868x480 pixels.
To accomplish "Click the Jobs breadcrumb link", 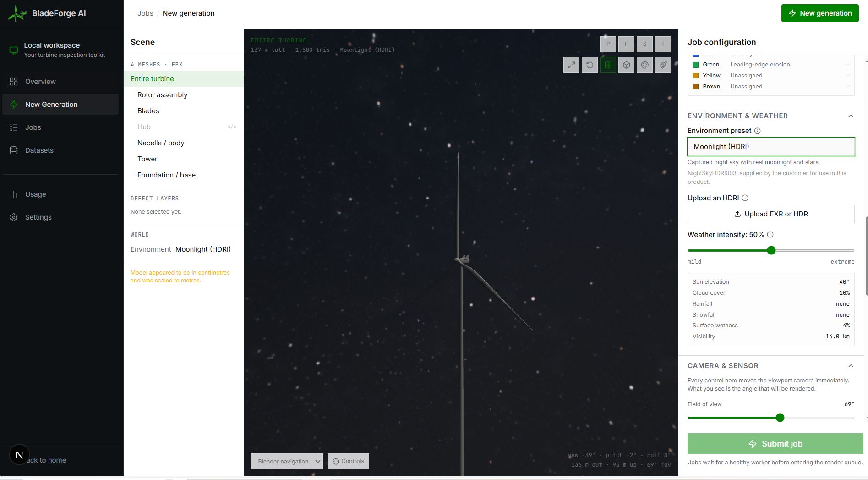I will (145, 13).
